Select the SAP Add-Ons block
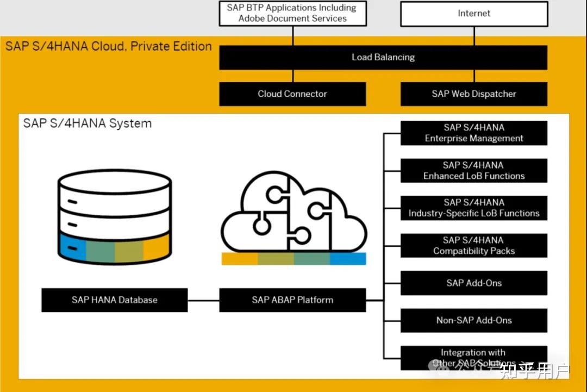Viewport: 587px width, 392px height. click(473, 283)
